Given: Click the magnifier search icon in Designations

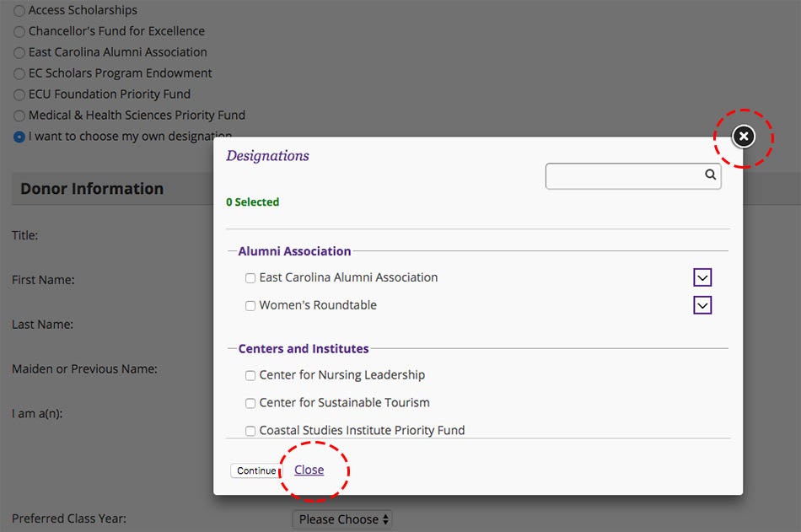Looking at the screenshot, I should 710,175.
